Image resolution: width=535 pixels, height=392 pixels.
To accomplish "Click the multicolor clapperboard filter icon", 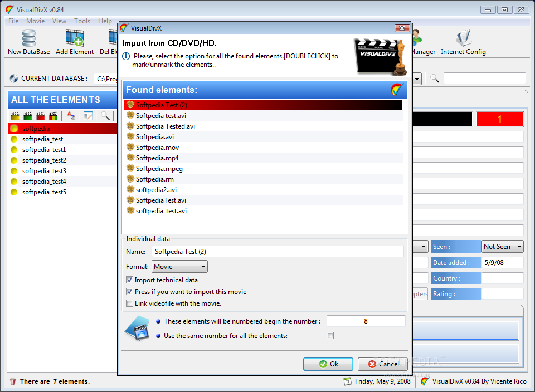I will point(53,116).
